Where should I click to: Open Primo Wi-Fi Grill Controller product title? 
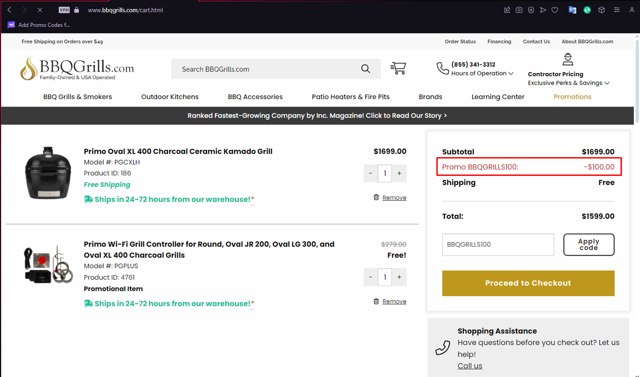209,249
